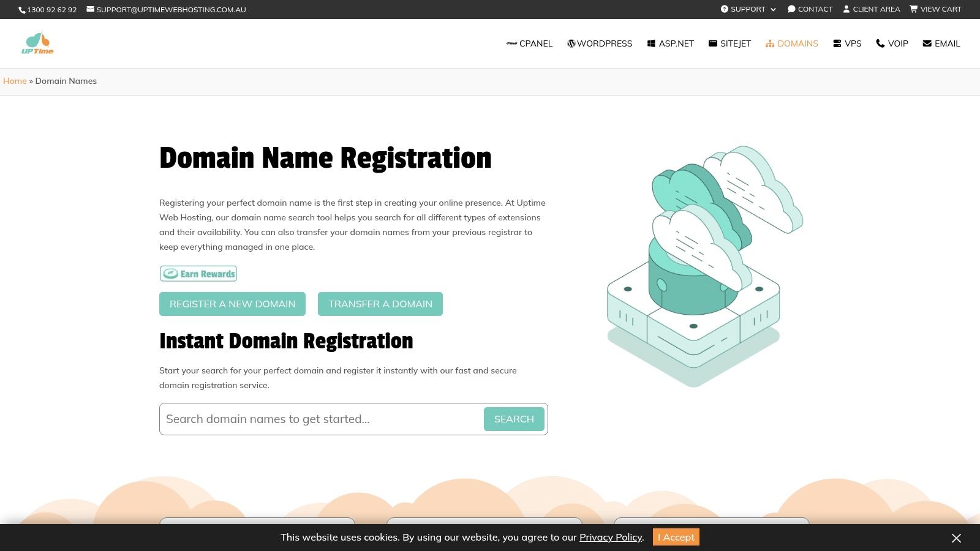The width and height of the screenshot is (980, 551).
Task: Open the CPANEL menu item
Action: click(529, 43)
